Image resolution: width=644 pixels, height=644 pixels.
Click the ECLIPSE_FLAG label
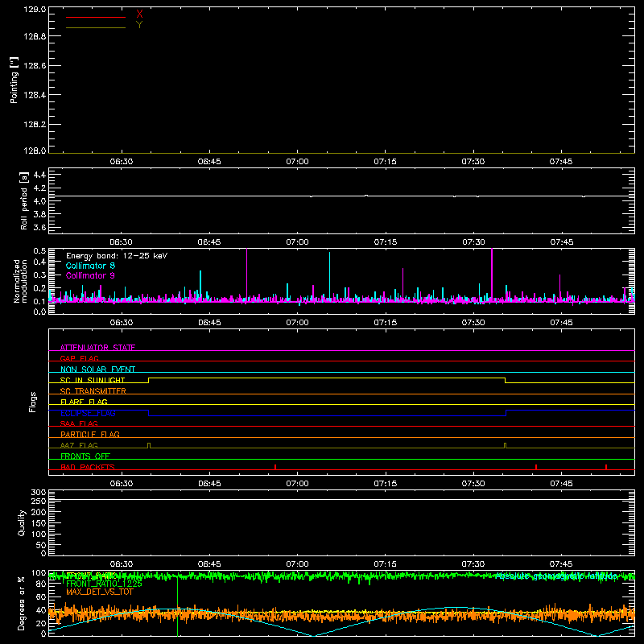coord(88,413)
